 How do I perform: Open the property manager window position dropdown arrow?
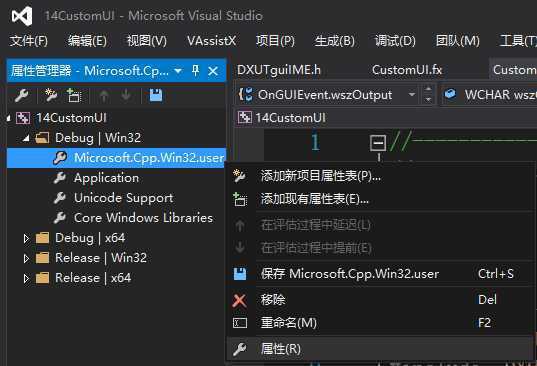tap(178, 71)
